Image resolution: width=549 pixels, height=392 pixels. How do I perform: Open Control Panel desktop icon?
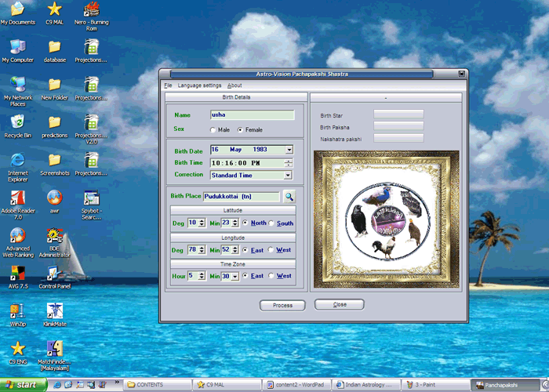click(55, 278)
